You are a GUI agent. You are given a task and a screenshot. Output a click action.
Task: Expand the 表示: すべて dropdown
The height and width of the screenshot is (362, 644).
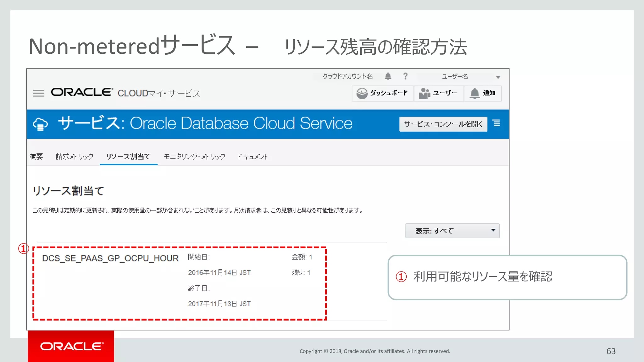pyautogui.click(x=452, y=231)
